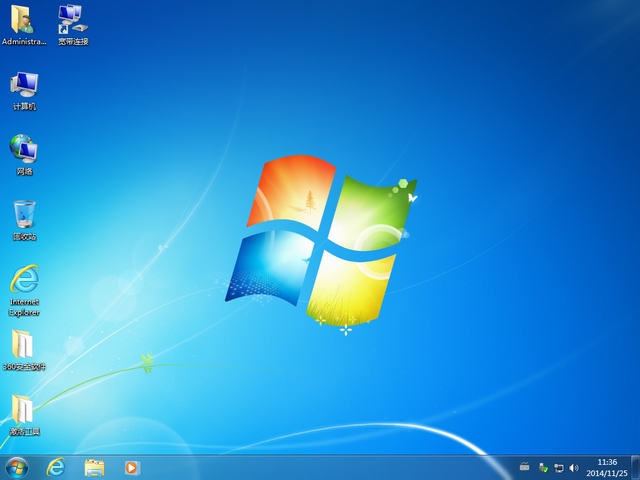Launch Internet Explorer from the taskbar
The height and width of the screenshot is (480, 640).
[x=56, y=467]
